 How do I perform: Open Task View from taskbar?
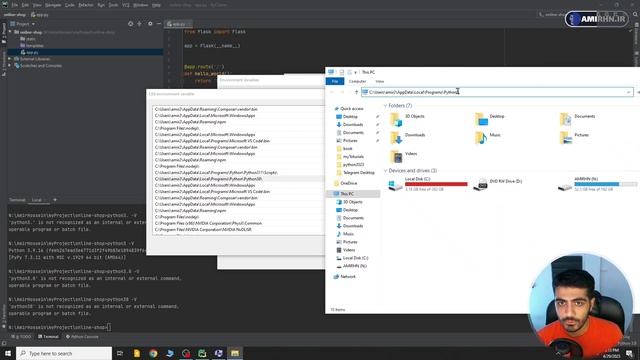[x=120, y=353]
